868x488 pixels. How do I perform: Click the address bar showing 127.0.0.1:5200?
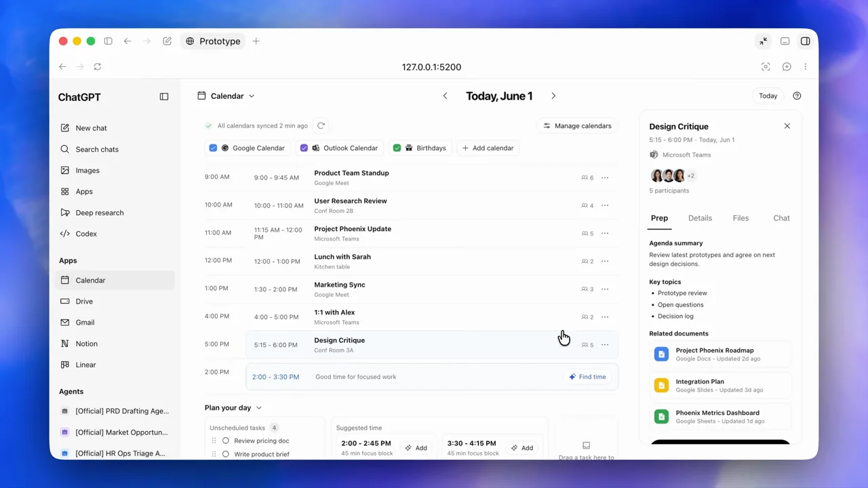[431, 67]
